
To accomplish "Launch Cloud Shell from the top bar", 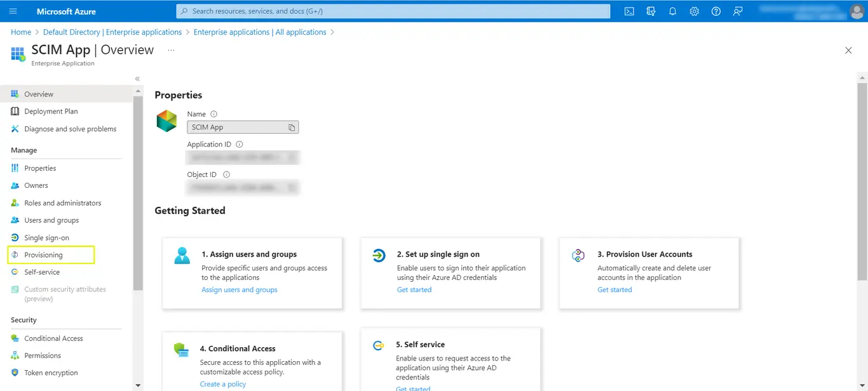I will [x=629, y=11].
